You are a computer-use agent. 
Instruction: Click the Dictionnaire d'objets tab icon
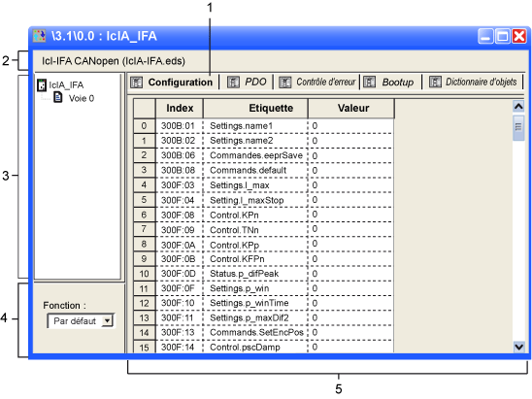coord(435,83)
